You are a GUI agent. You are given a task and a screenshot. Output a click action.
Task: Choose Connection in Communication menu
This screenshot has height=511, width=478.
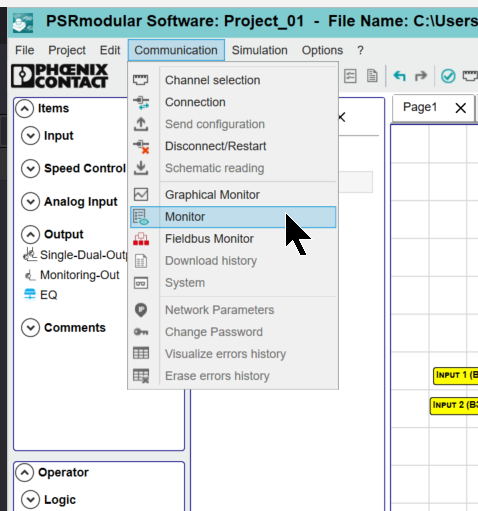[233, 102]
